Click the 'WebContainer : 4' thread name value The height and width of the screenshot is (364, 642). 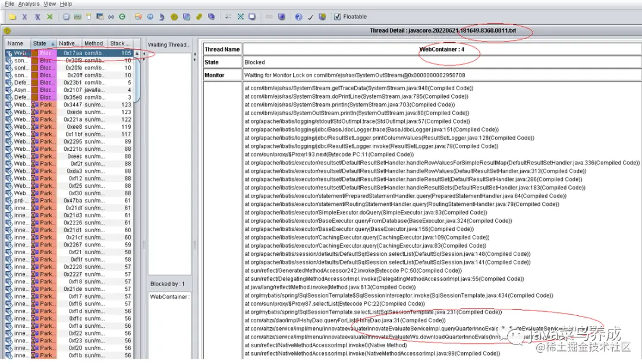[x=442, y=49]
